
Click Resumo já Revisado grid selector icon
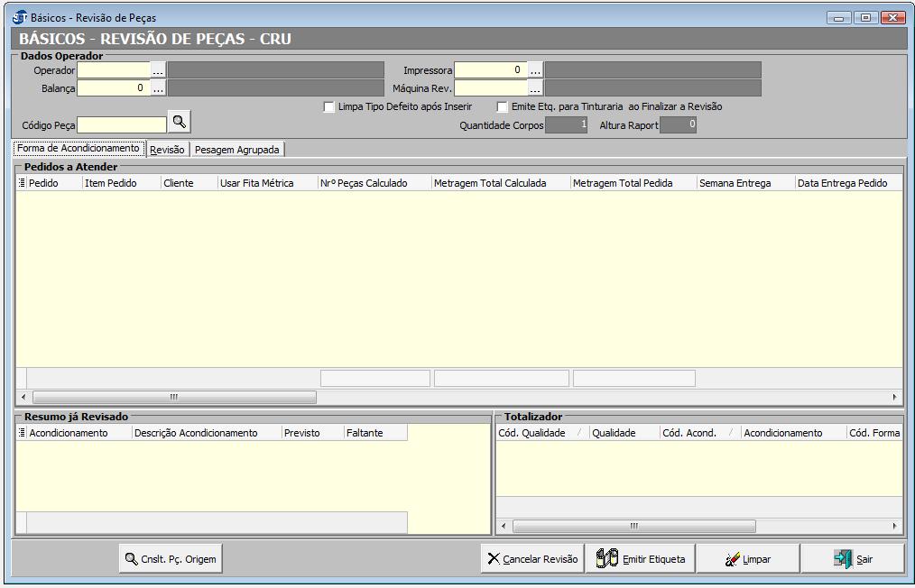[x=23, y=433]
